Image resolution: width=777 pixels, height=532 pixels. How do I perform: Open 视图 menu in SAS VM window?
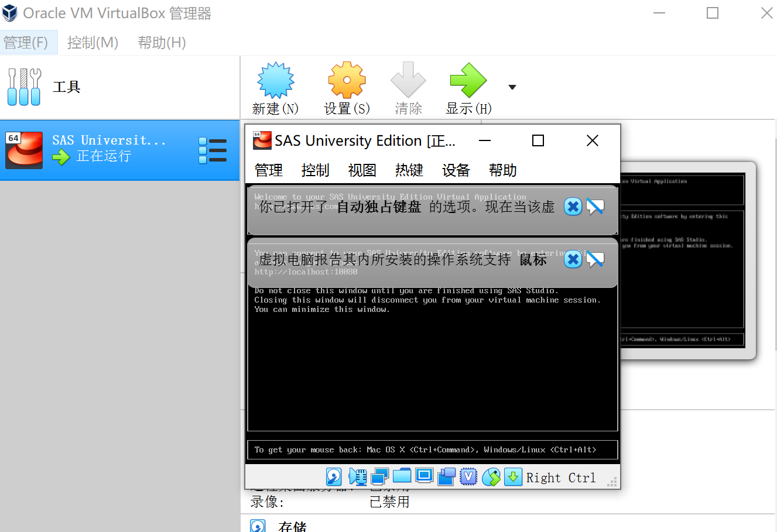click(x=362, y=170)
